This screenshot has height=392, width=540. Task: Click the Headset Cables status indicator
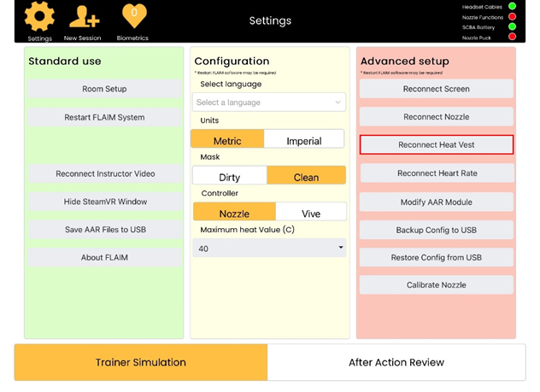coord(512,7)
